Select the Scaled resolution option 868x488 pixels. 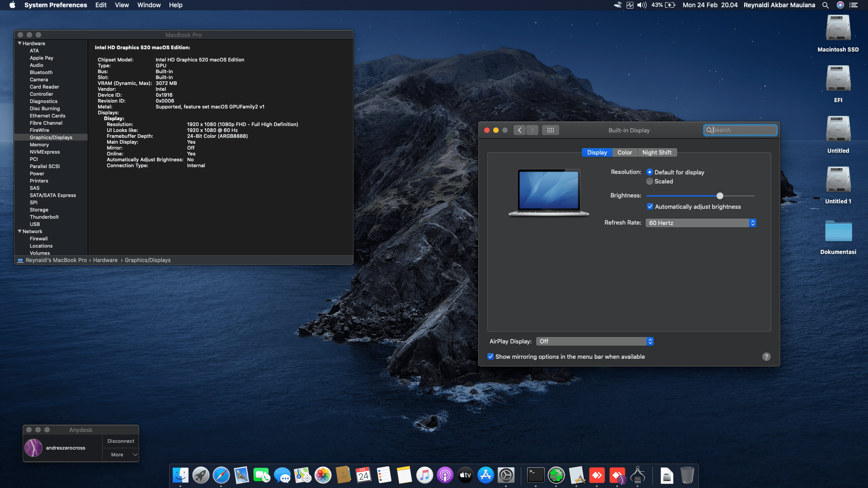[x=650, y=181]
